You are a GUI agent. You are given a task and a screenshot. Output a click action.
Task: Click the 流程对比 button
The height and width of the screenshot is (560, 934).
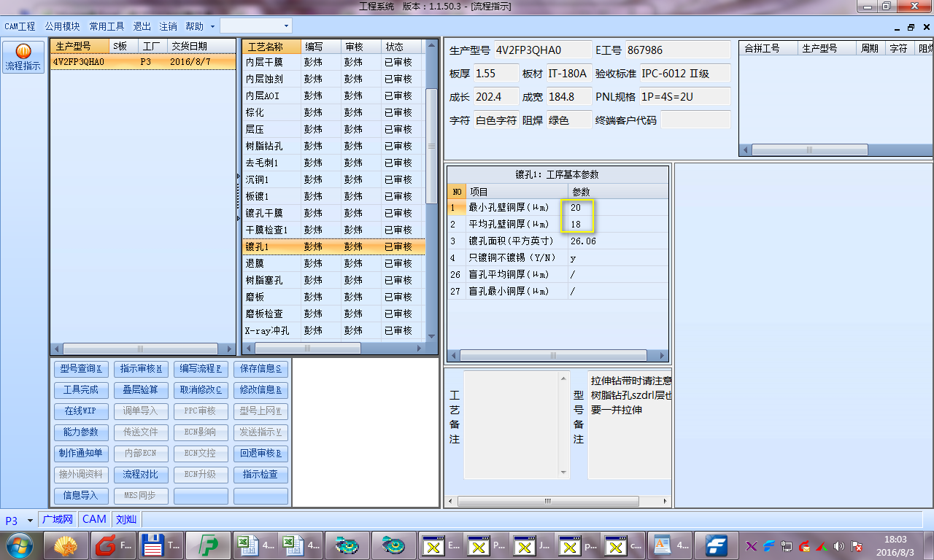[141, 475]
